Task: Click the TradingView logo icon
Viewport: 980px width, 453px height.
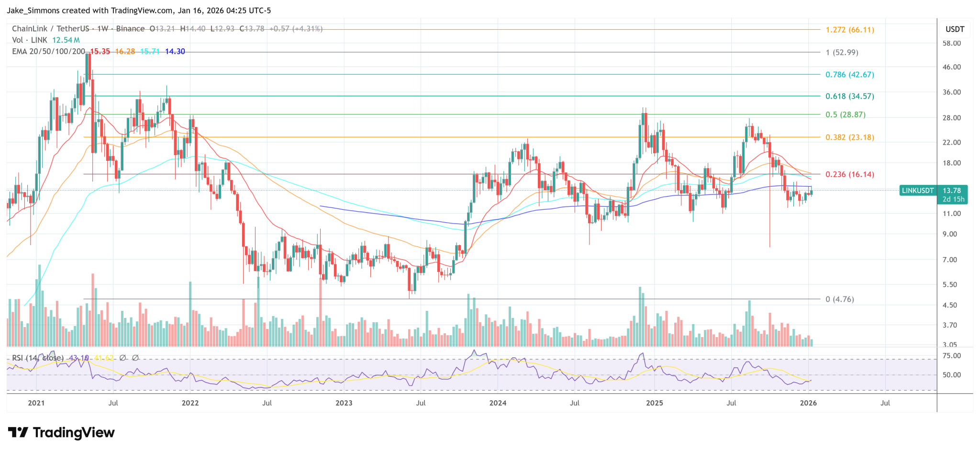Action: pyautogui.click(x=18, y=433)
